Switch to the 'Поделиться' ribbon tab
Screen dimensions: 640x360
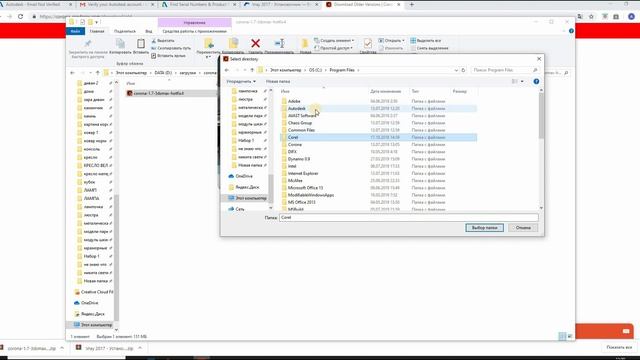point(124,31)
